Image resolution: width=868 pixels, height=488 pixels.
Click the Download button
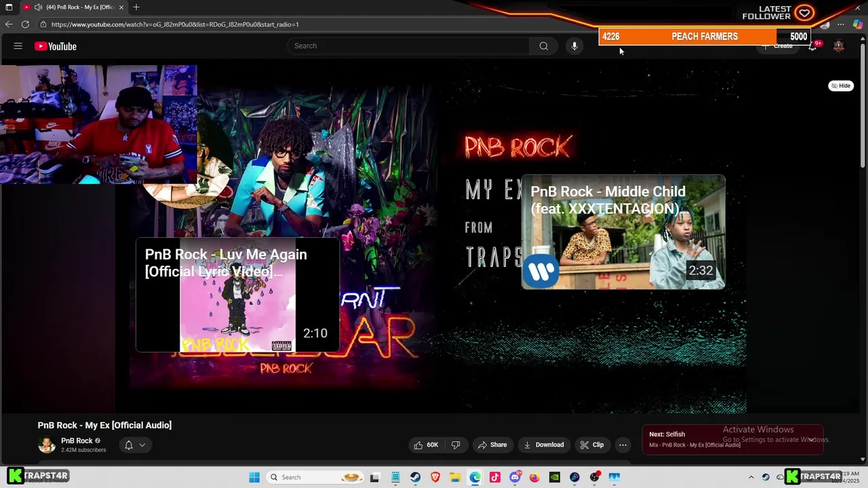(544, 445)
